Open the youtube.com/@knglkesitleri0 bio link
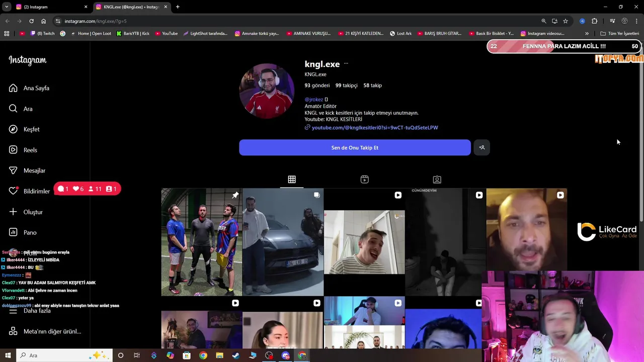The image size is (644, 362). point(375,128)
